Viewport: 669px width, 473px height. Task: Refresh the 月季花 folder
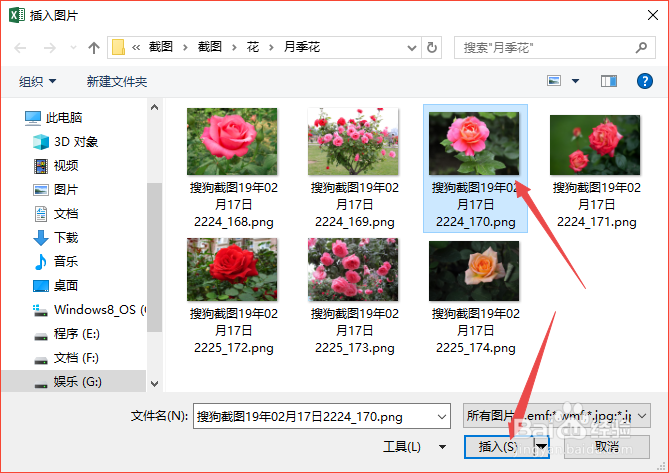[432, 47]
